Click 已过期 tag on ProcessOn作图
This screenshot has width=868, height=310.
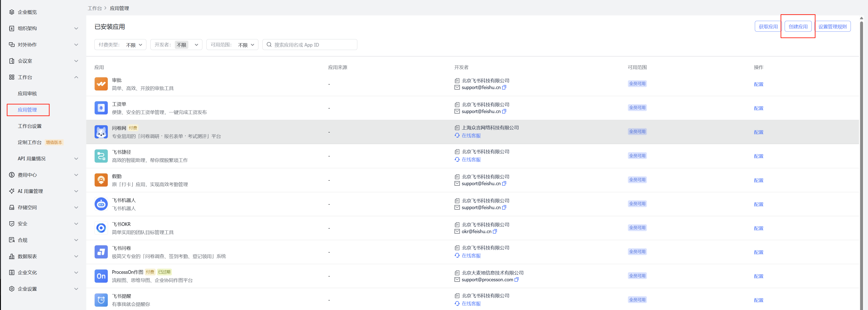click(164, 272)
